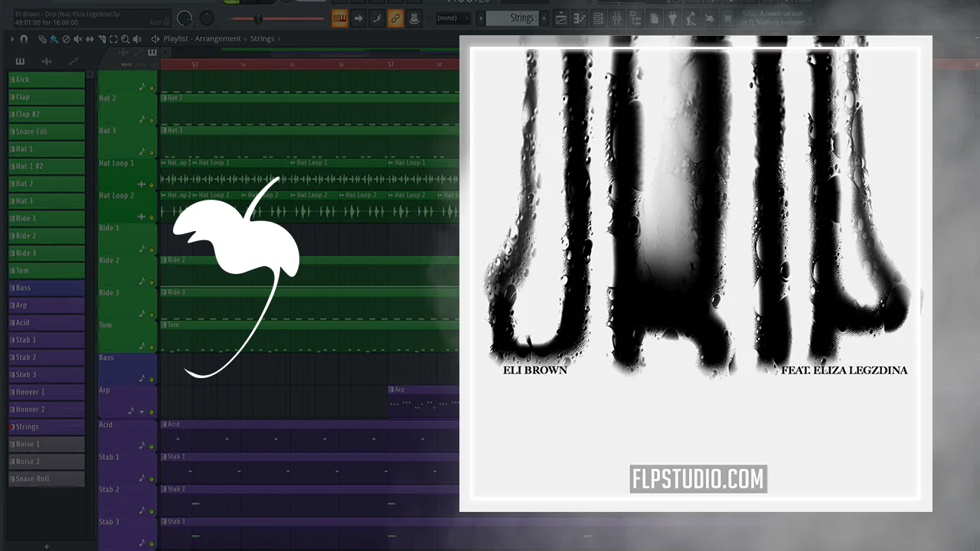980x551 pixels.
Task: Click the piano keys pattern-type icon above pattern list
Action: 20,61
